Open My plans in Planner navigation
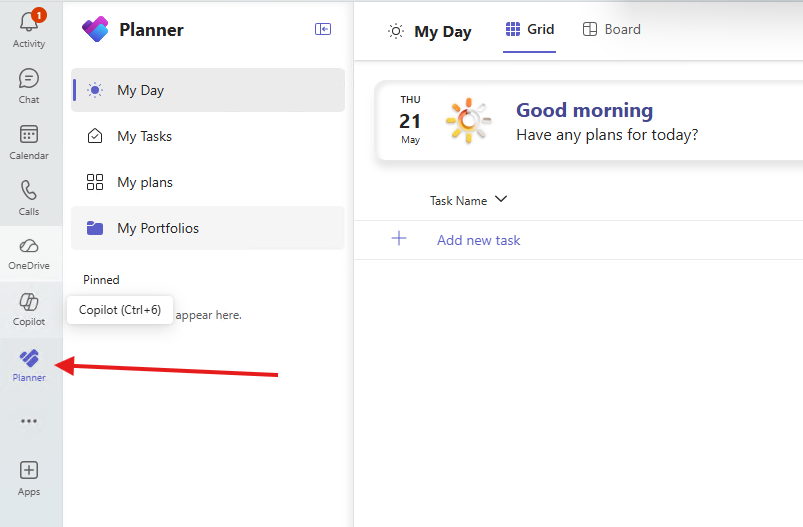 coord(208,182)
